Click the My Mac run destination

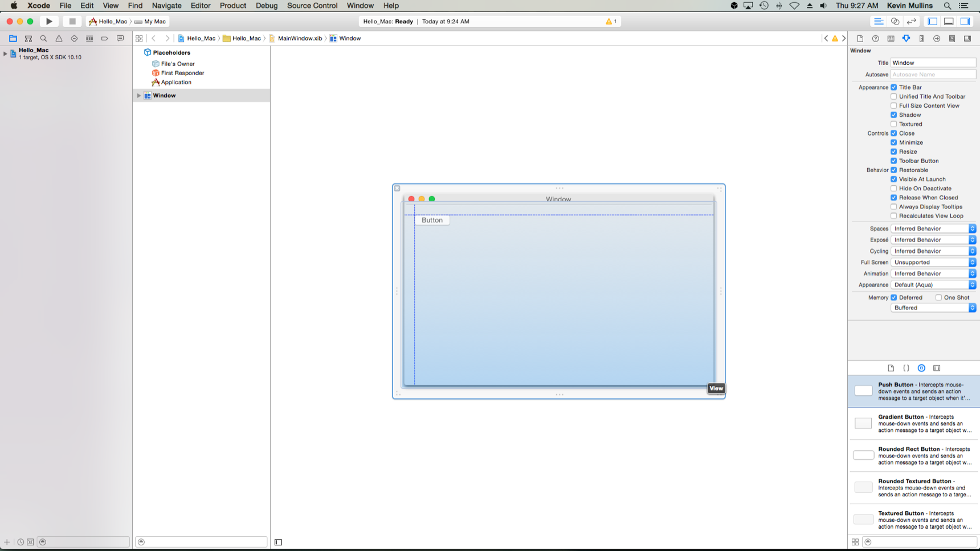[x=150, y=22]
